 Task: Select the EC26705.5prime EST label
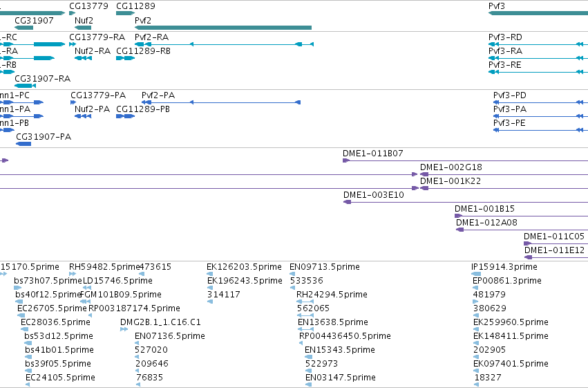coord(52,309)
